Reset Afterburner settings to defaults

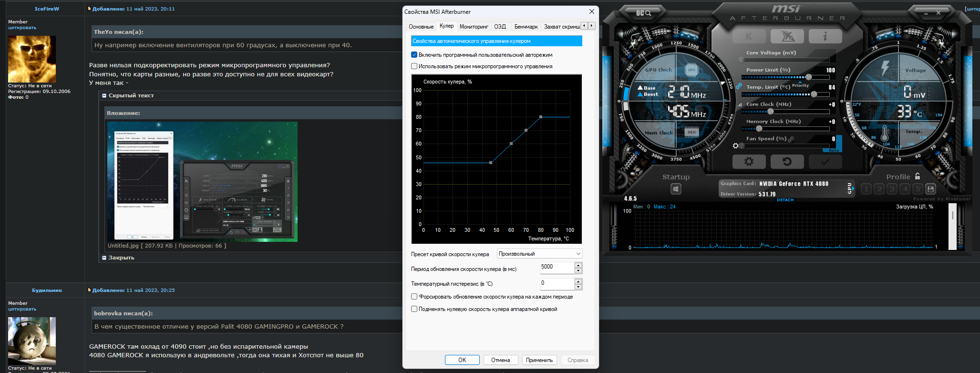(787, 162)
